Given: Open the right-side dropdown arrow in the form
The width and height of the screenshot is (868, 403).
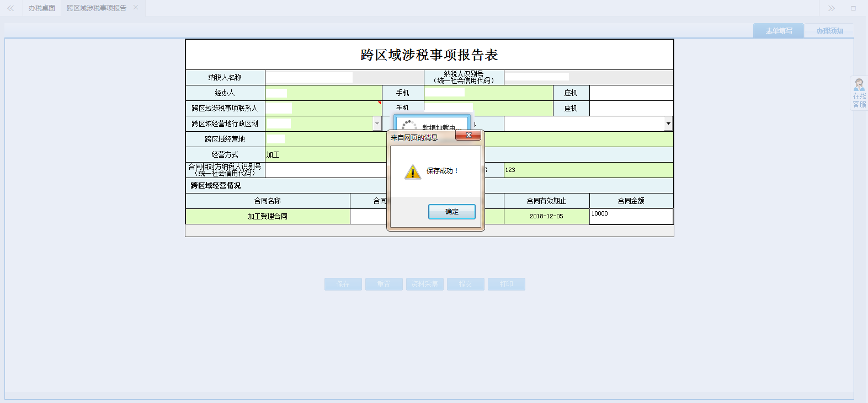Looking at the screenshot, I should coord(668,124).
